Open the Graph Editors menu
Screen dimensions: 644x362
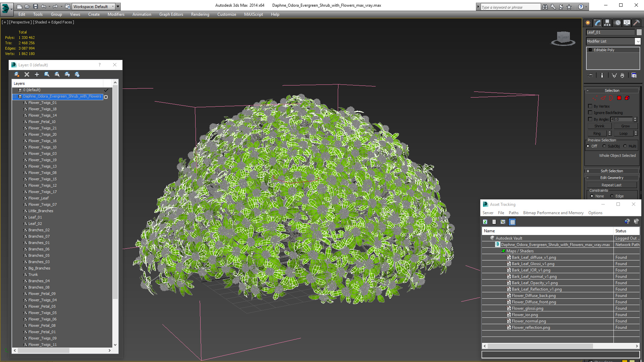point(171,14)
